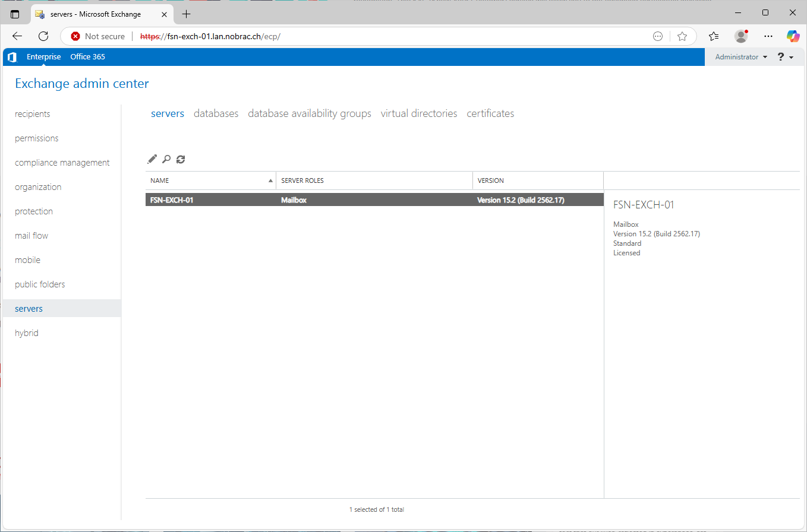Switch to the Enterprise header tab

coord(44,57)
